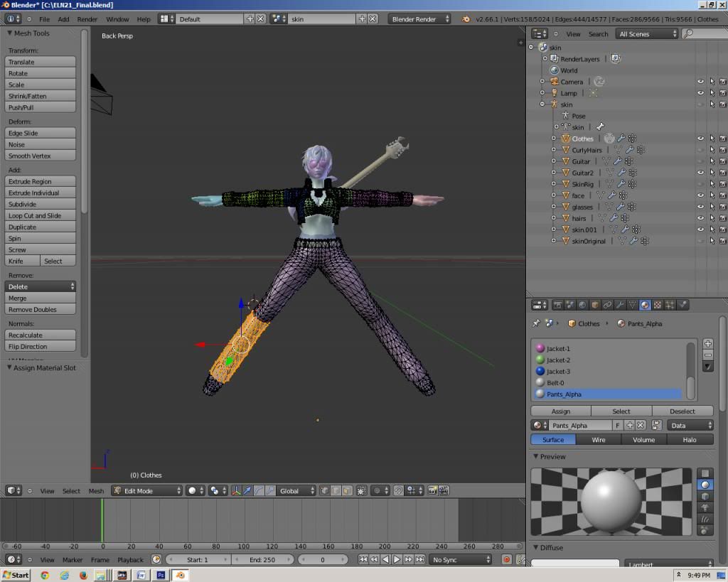Hide the Clothes object via eye icon
The width and height of the screenshot is (728, 582).
(x=700, y=139)
